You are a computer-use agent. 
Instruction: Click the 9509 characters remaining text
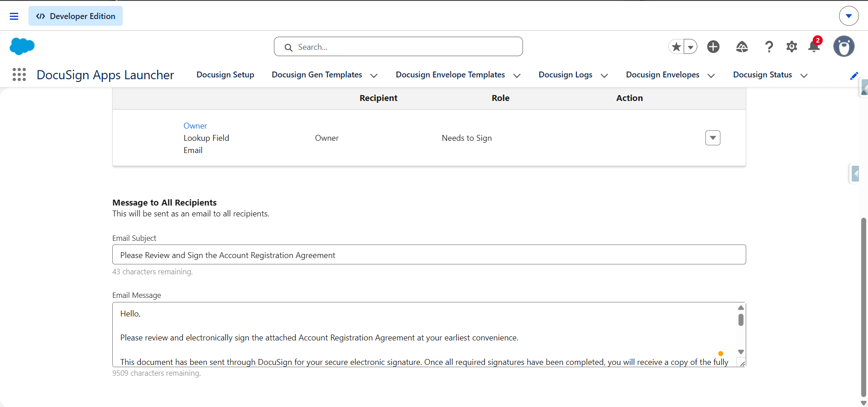tap(157, 373)
